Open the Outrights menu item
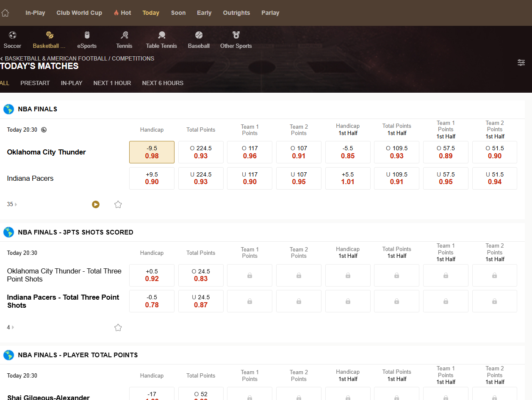Viewport: 532px width, 400px height. point(236,13)
